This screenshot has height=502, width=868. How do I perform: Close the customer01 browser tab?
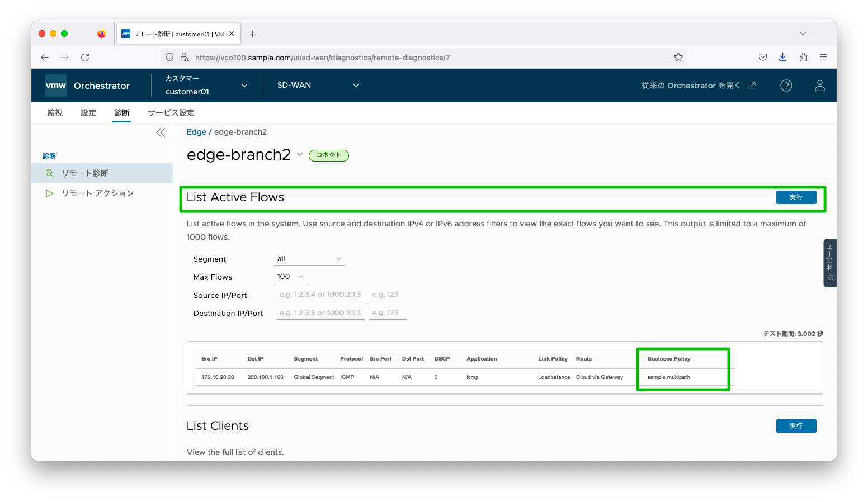[232, 34]
